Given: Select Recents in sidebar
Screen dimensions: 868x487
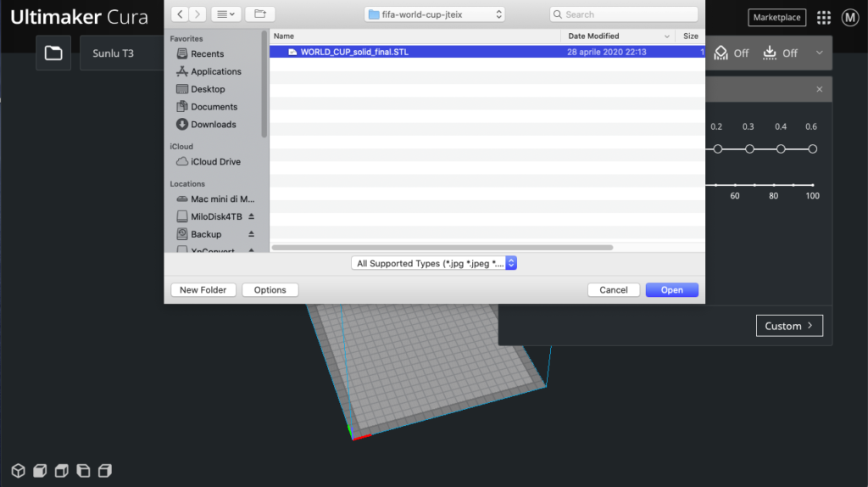Looking at the screenshot, I should tap(207, 53).
